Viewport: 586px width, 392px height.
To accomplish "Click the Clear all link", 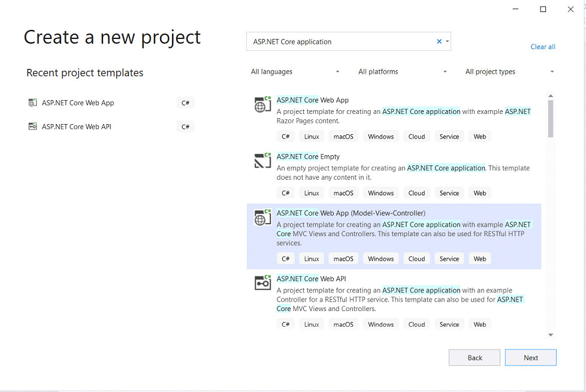I will [x=543, y=47].
